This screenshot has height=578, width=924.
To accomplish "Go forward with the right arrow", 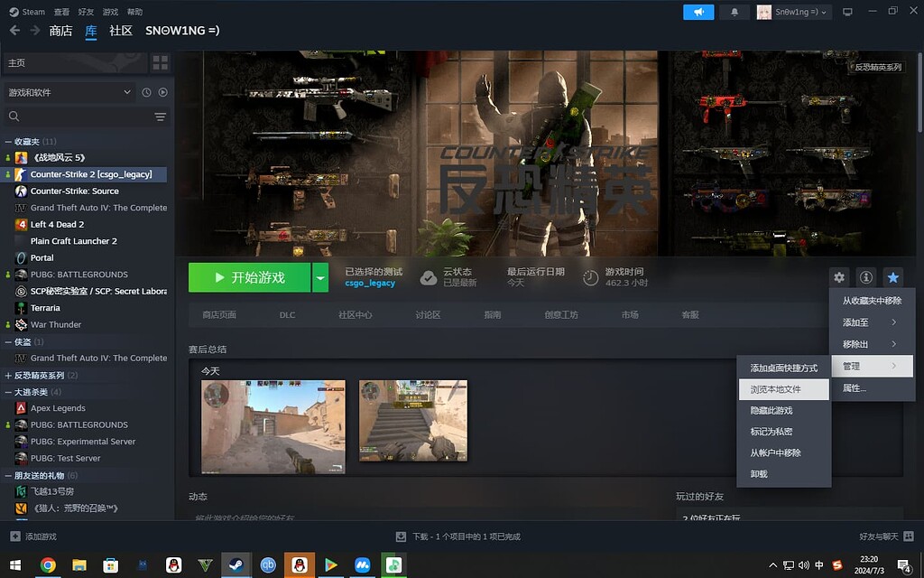I will click(x=35, y=31).
